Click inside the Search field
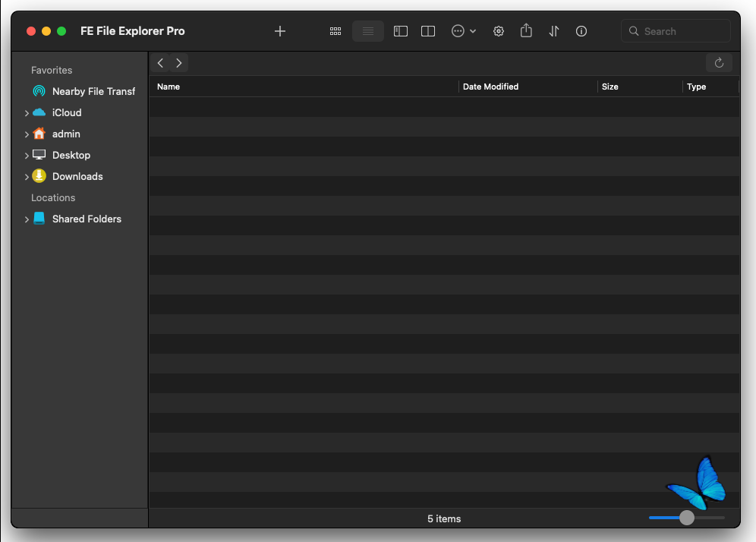The width and height of the screenshot is (756, 542). tap(675, 31)
